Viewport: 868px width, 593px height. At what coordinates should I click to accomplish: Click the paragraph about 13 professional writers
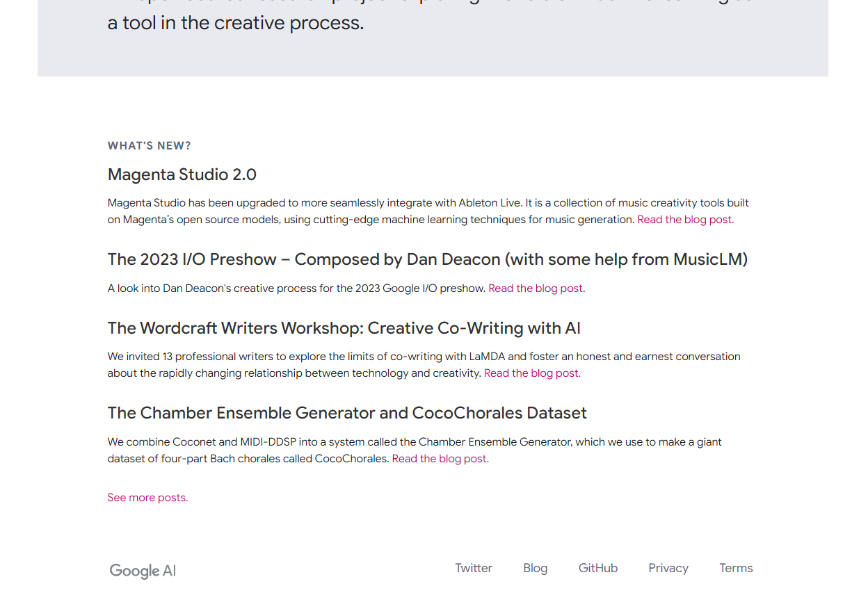[x=424, y=365]
